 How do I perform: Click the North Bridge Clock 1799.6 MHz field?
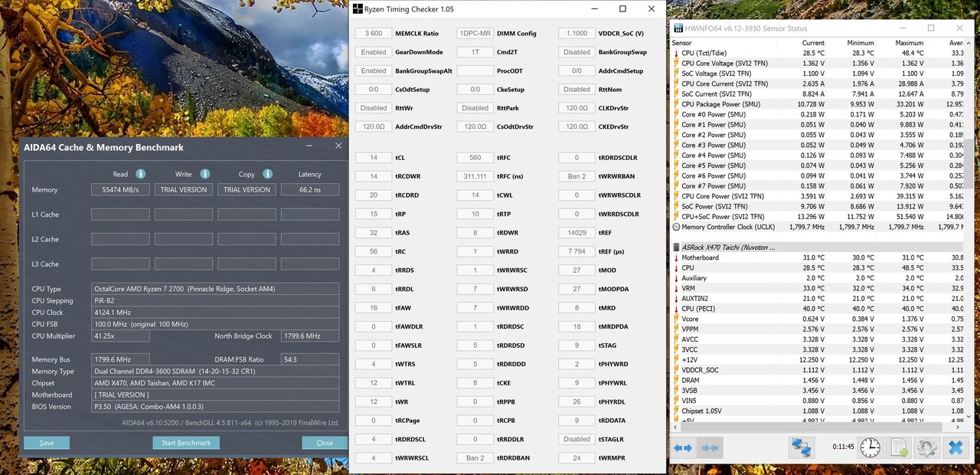(x=309, y=336)
